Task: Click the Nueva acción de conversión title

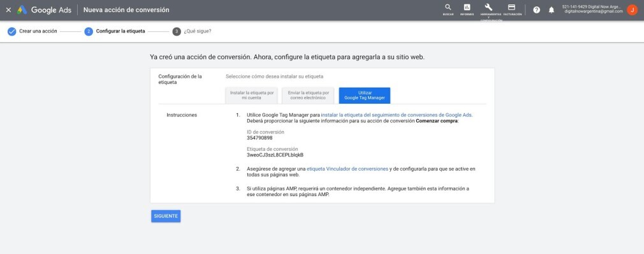Action: [126, 10]
